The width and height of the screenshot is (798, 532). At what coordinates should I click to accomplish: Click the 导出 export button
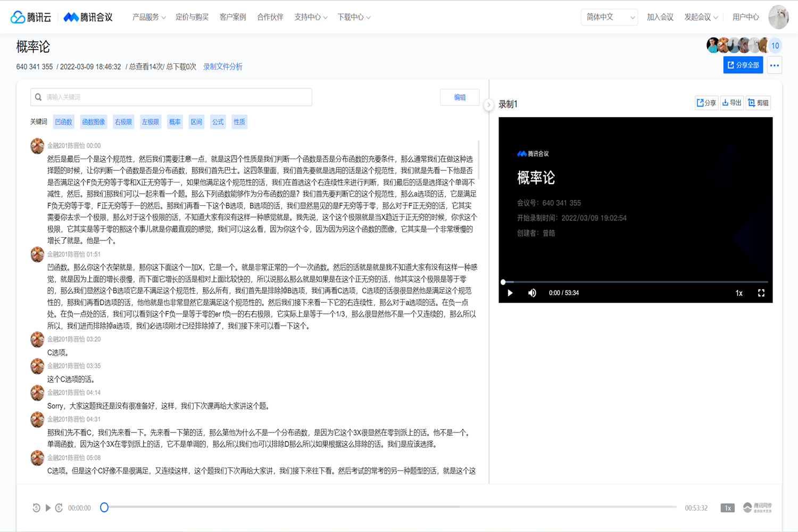pyautogui.click(x=732, y=103)
